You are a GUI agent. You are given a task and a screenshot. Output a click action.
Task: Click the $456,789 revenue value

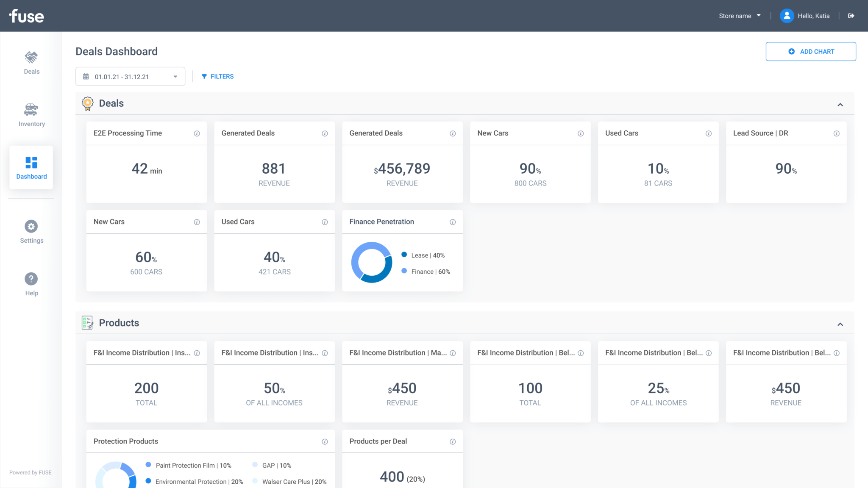pos(402,169)
